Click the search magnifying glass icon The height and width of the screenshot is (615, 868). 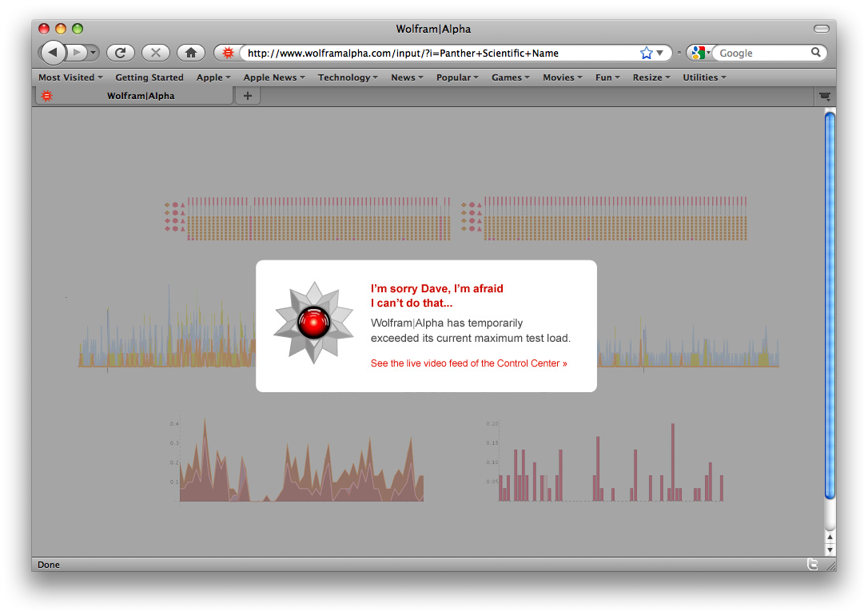coord(816,53)
